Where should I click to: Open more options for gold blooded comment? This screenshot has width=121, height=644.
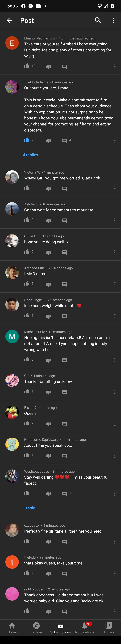pyautogui.click(x=115, y=611)
